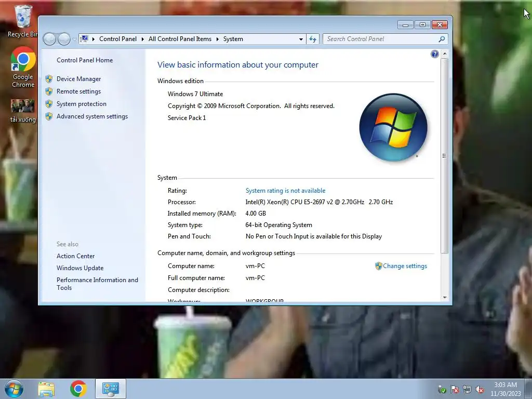Open Windows Update link

pos(80,268)
